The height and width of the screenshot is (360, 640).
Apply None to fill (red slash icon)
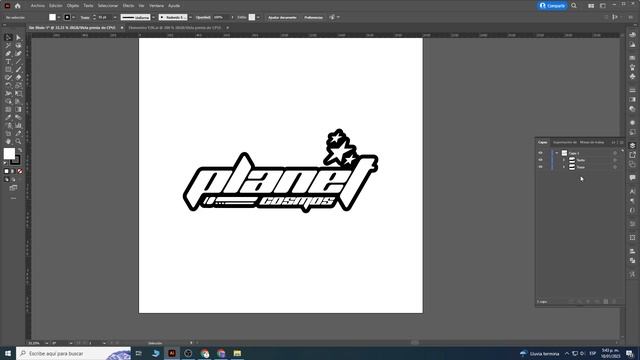[x=20, y=171]
